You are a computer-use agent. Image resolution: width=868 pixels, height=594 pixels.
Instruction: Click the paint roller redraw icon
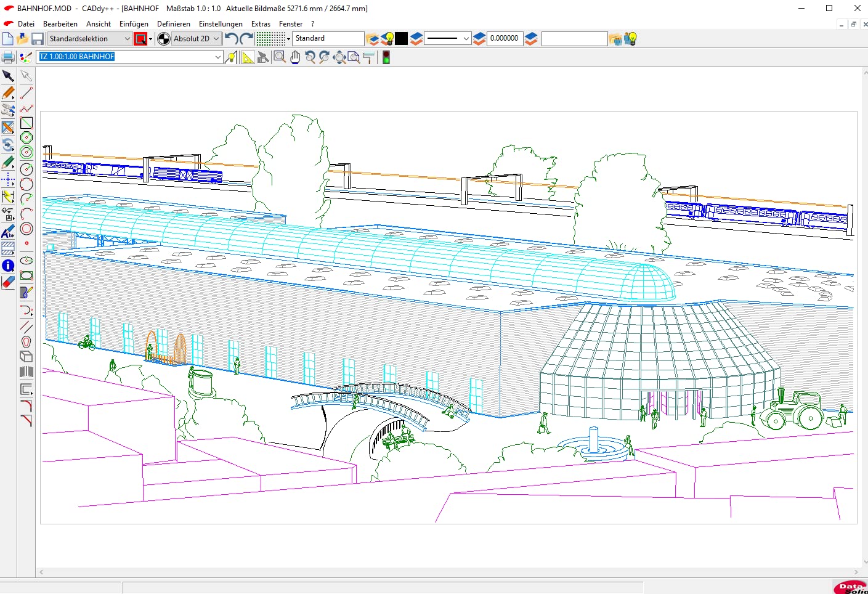coord(369,58)
